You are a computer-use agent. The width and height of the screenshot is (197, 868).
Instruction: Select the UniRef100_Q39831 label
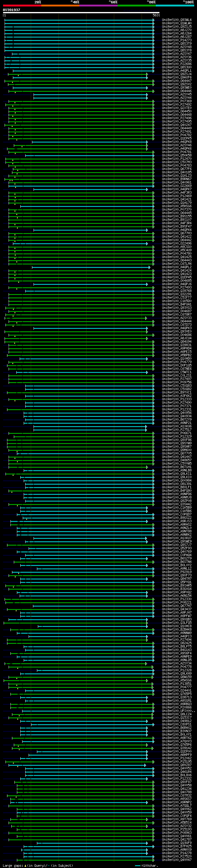[176, 345]
